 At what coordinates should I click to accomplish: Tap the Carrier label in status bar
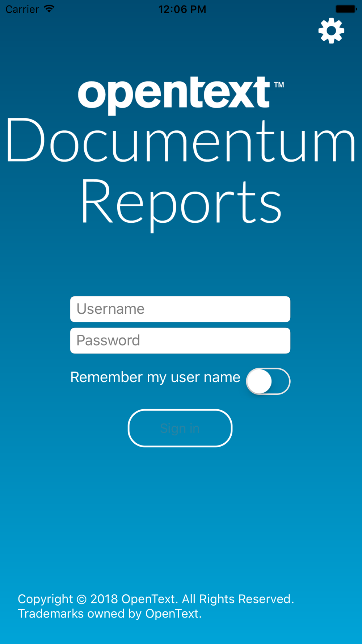(22, 9)
